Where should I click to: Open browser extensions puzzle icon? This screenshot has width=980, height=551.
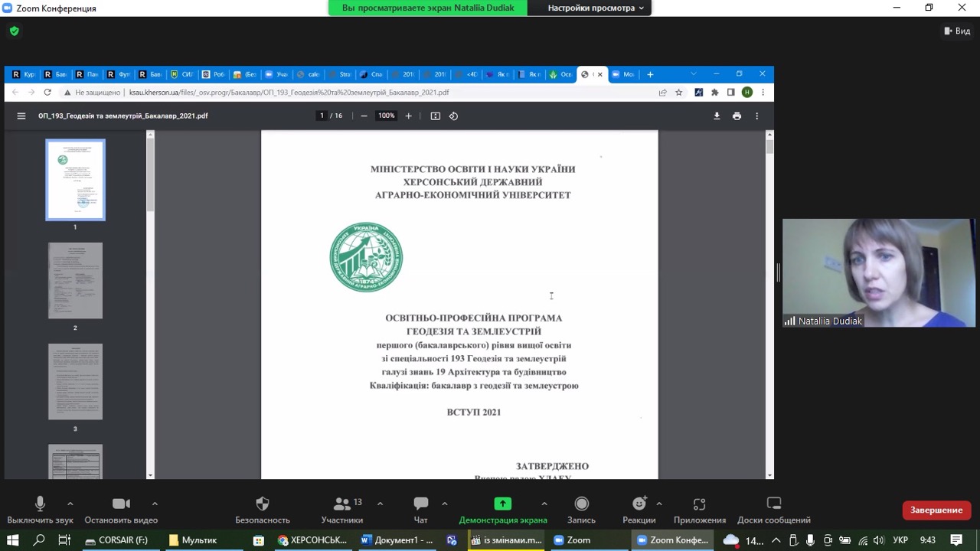tap(715, 92)
